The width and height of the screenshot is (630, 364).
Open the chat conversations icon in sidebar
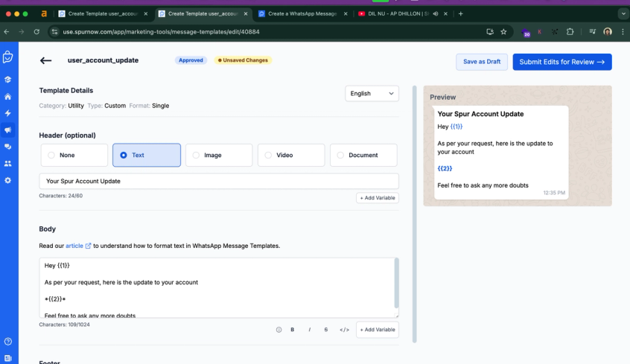(8, 147)
